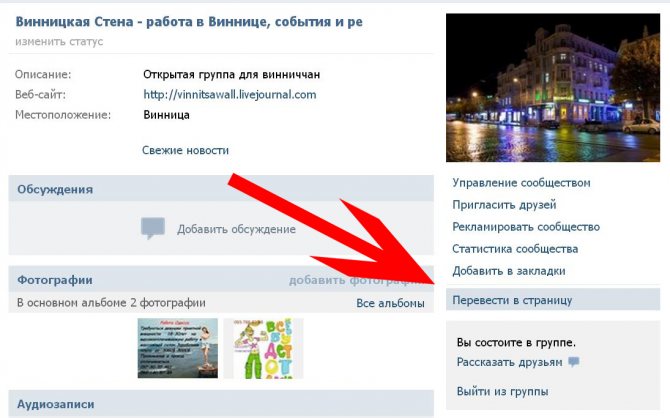Open the group avatar photo of night building
This screenshot has width=670, height=418.
click(x=553, y=88)
